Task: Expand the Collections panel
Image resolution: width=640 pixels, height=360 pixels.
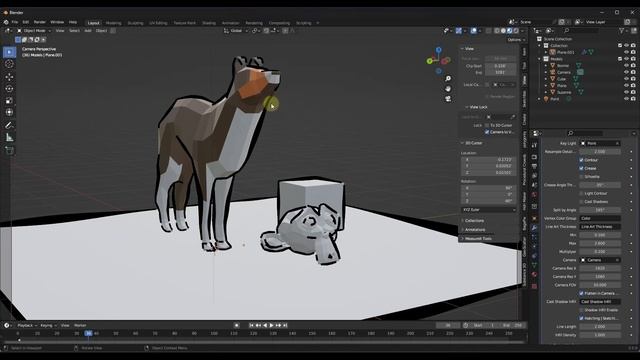Action: 473,220
